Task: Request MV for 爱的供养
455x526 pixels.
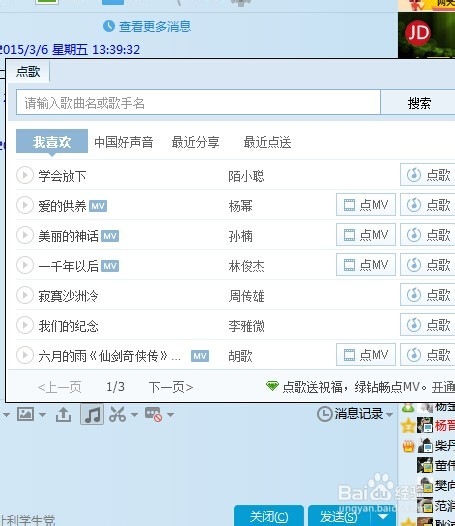Action: [x=366, y=205]
